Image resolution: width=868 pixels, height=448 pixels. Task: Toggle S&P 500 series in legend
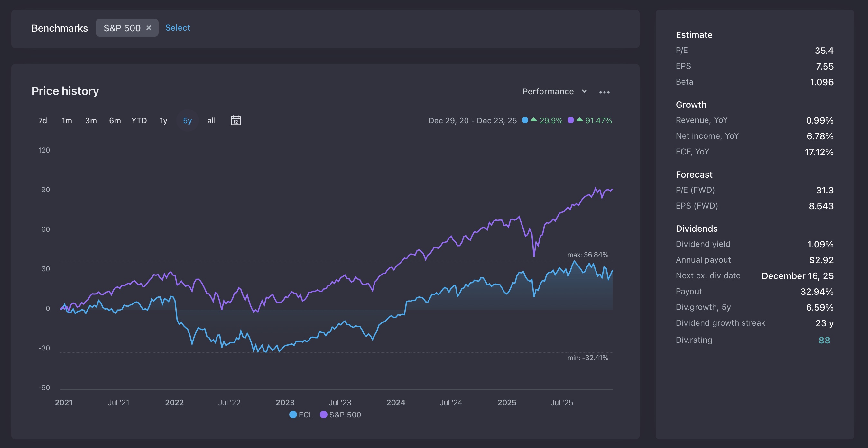click(340, 415)
